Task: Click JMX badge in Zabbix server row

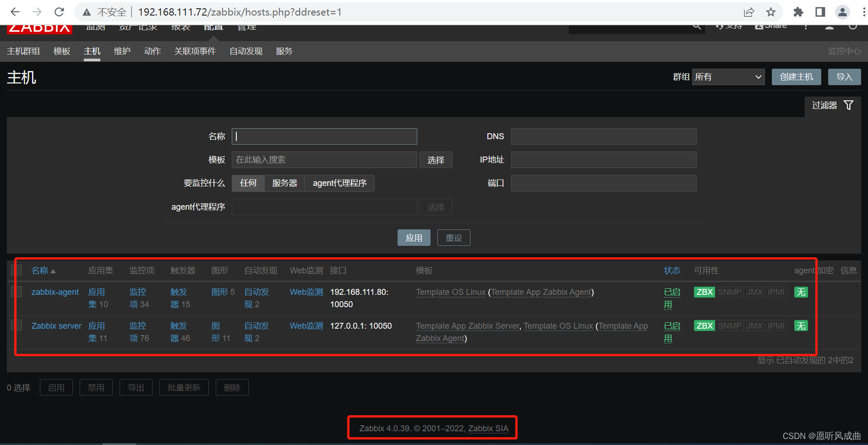Action: [x=754, y=326]
